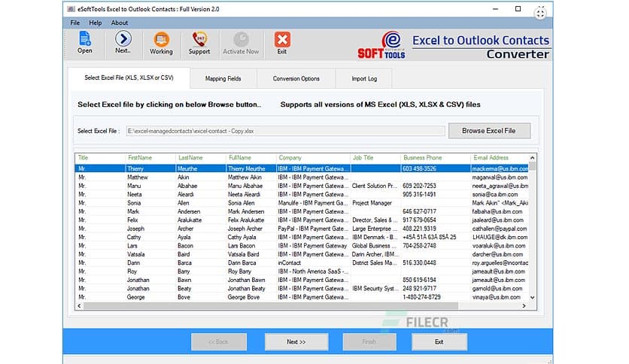Select the Thierry Meurthe row
This screenshot has height=364, width=629.
[302, 168]
